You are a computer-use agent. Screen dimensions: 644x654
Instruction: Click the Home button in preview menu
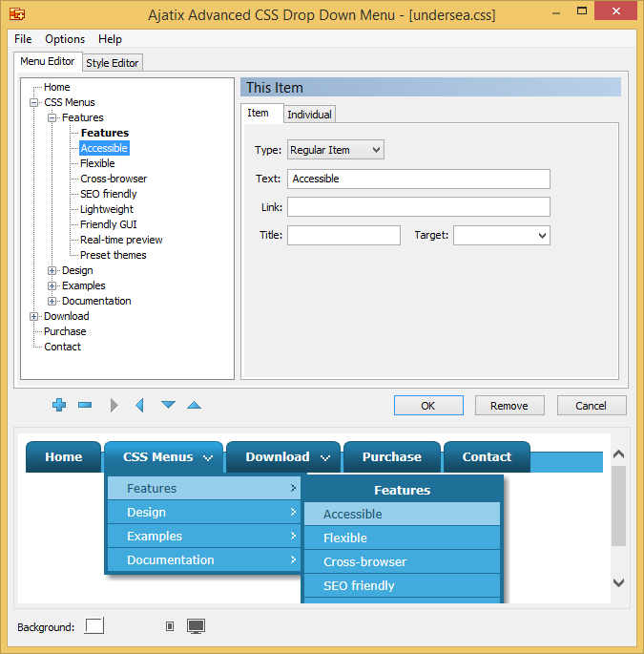(x=63, y=456)
